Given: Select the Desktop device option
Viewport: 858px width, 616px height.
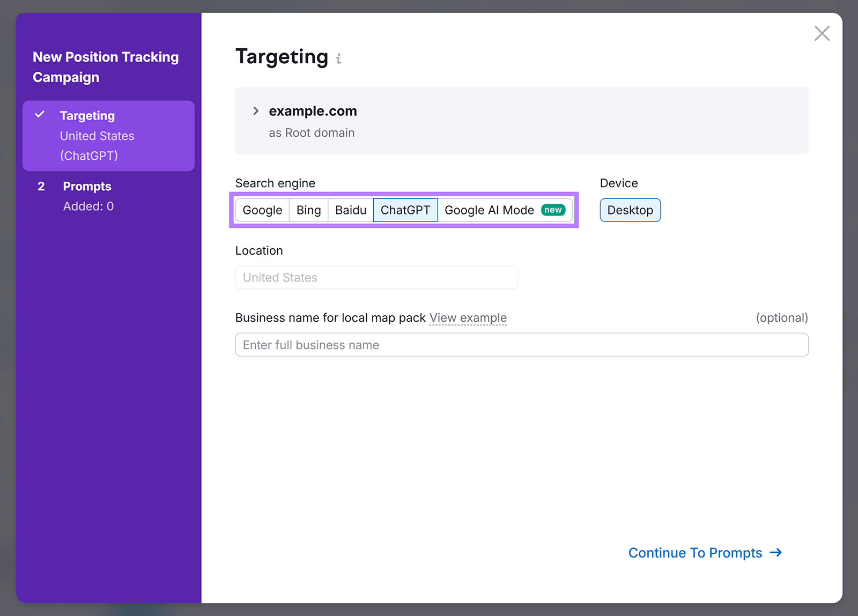Looking at the screenshot, I should coord(630,210).
